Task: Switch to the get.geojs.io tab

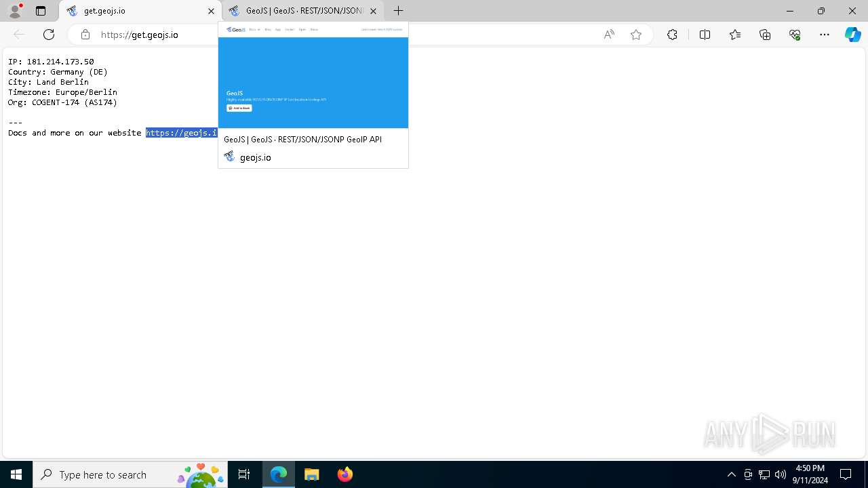Action: click(140, 11)
